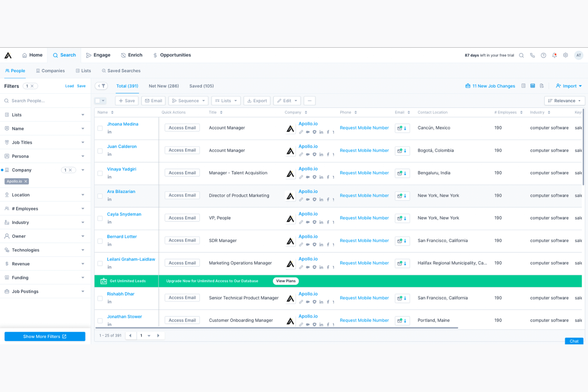Screen dimensions: 588x392
Task: Check the box for Ara Bilazarian
Action: click(x=100, y=196)
